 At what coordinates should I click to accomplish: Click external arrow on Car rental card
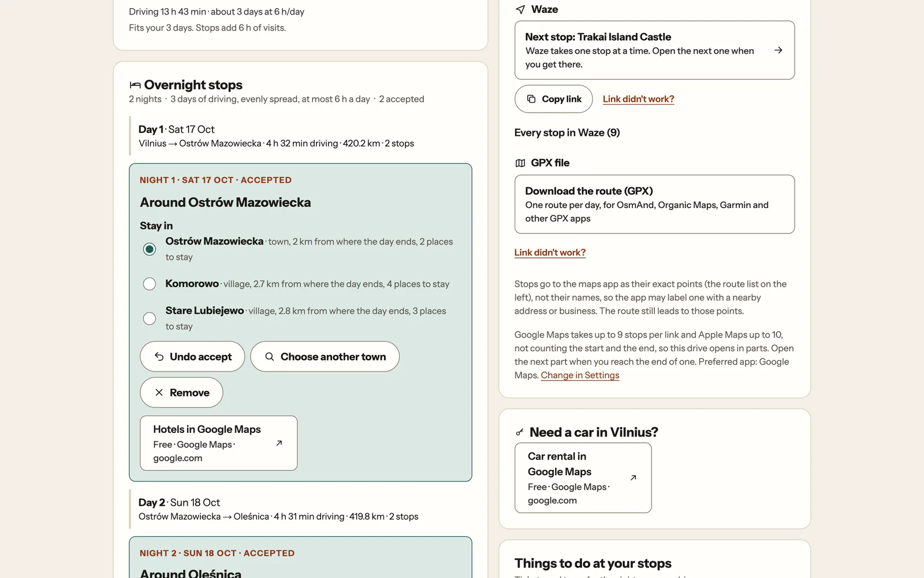click(x=634, y=478)
